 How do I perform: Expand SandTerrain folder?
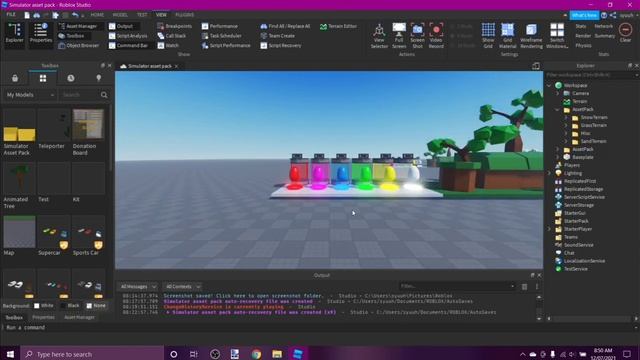pos(566,142)
